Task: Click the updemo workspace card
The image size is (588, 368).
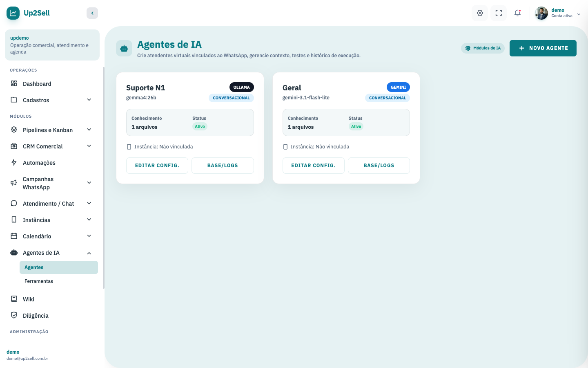Action: [52, 45]
